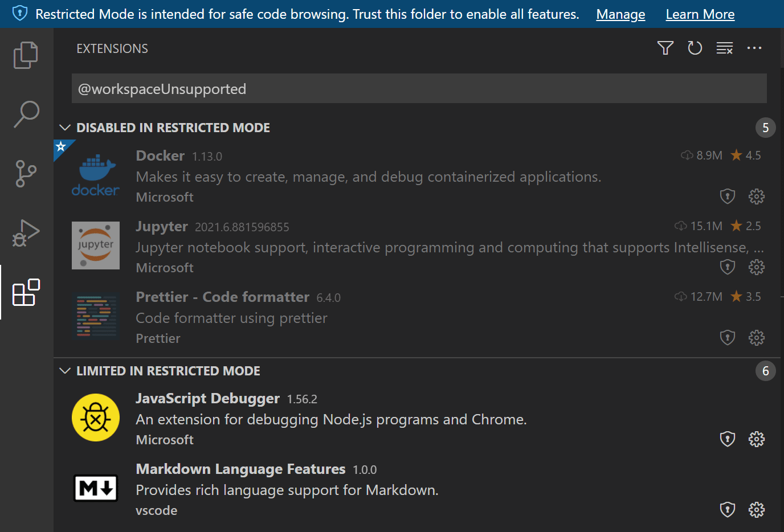The height and width of the screenshot is (532, 784).
Task: Click the Filter Extensions funnel icon
Action: point(665,48)
